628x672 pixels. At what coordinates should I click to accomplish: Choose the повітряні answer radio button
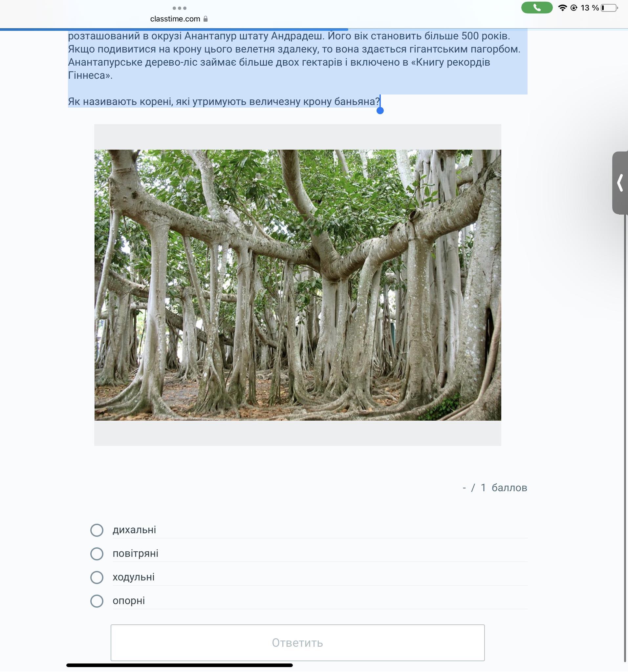click(x=97, y=554)
